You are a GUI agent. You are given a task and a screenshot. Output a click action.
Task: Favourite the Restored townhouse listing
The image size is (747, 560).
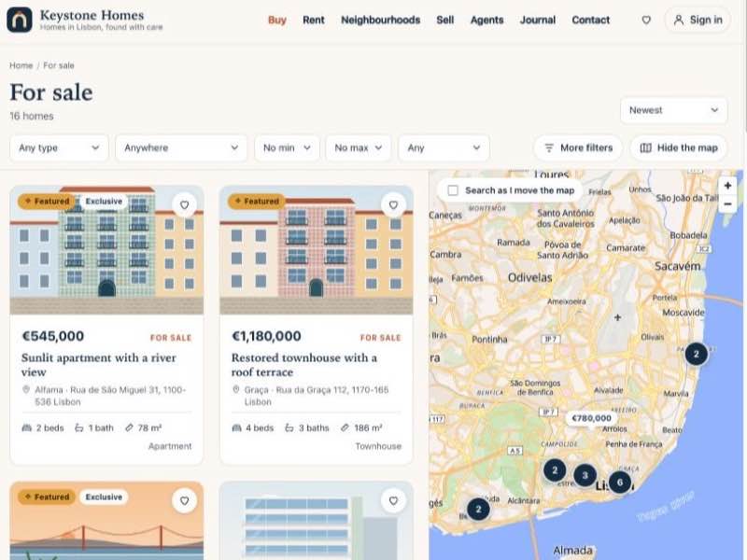[x=393, y=204]
